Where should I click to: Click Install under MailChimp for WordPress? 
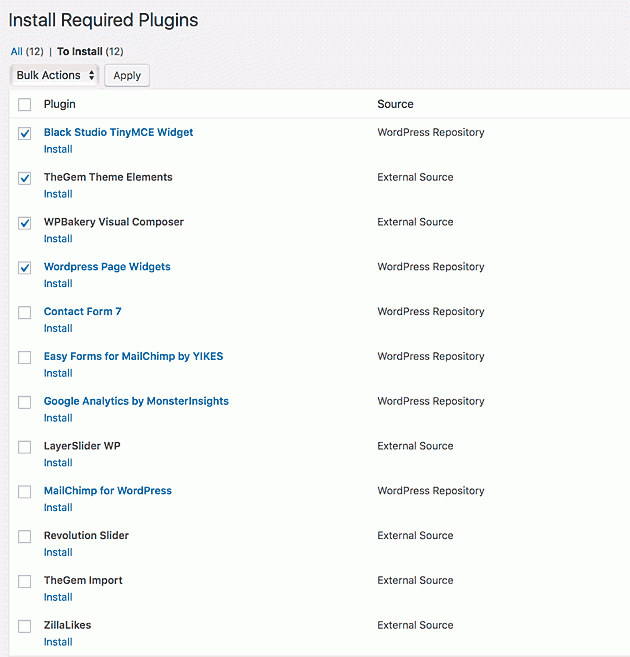[x=58, y=508]
